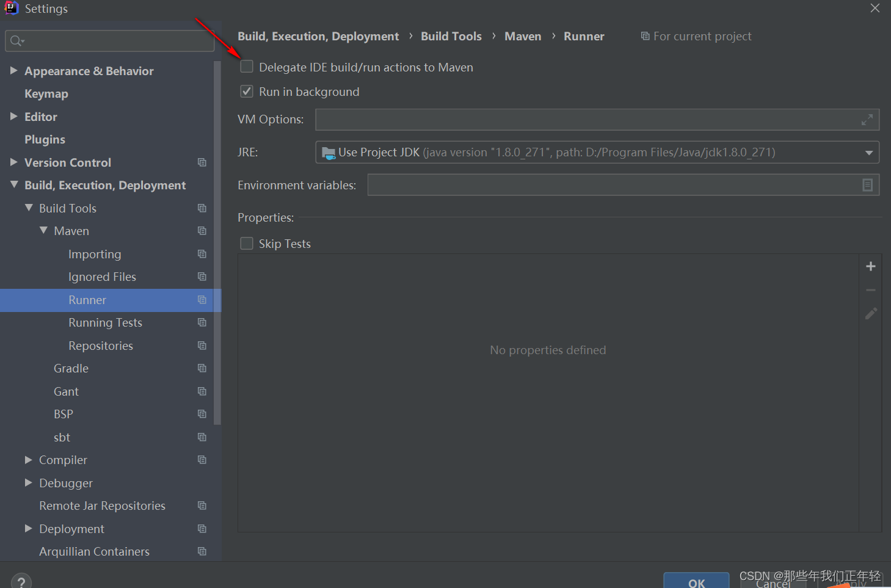Expand the Editor settings section

point(13,117)
